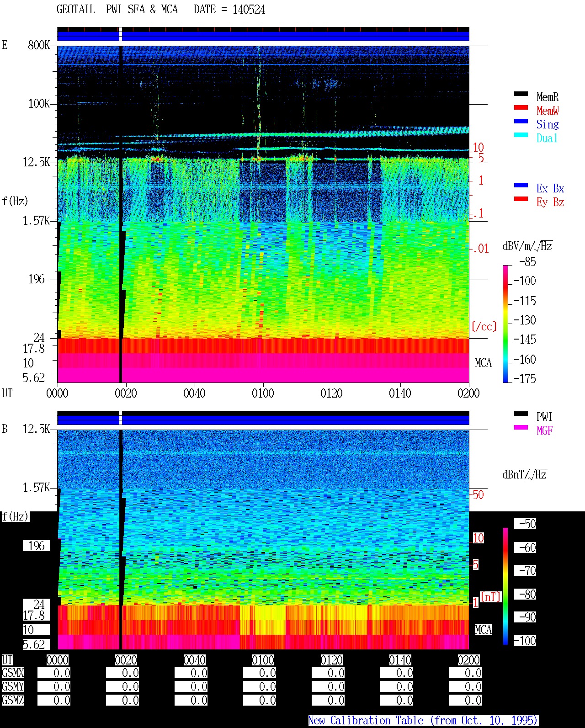This screenshot has height=728, width=585.
Task: Click the dBnT magnetic field color scale bar
Action: coord(505,586)
